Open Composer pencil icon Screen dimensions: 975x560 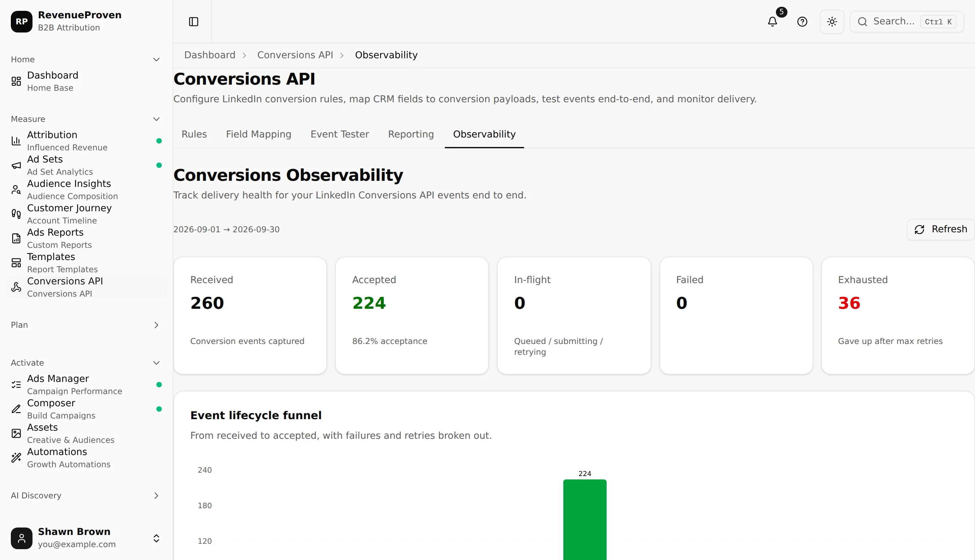(x=16, y=409)
